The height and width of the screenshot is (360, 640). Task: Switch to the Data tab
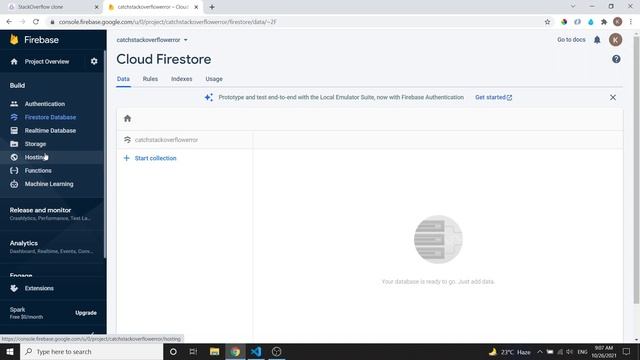tap(123, 79)
